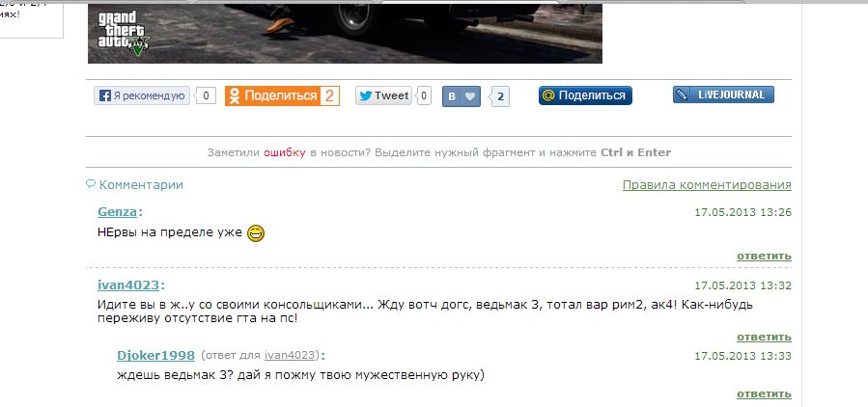Click the yellow laughing emoticon
The height and width of the screenshot is (407, 868).
pyautogui.click(x=256, y=233)
